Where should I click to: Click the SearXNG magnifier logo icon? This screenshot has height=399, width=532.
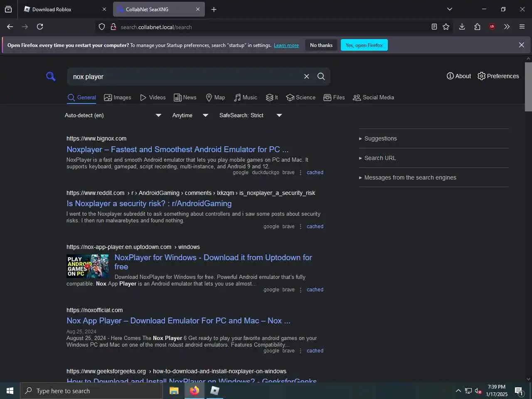[x=51, y=76]
